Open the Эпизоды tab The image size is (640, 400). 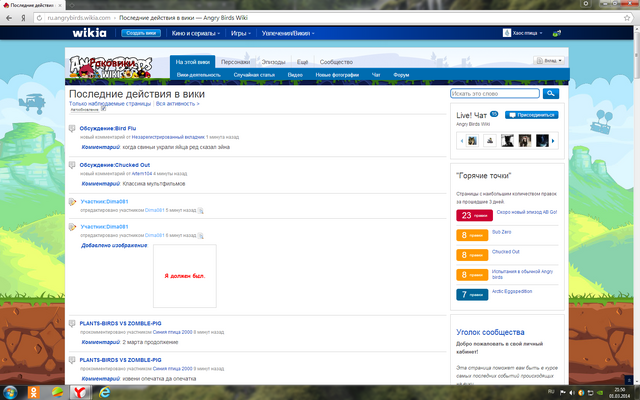point(273,62)
